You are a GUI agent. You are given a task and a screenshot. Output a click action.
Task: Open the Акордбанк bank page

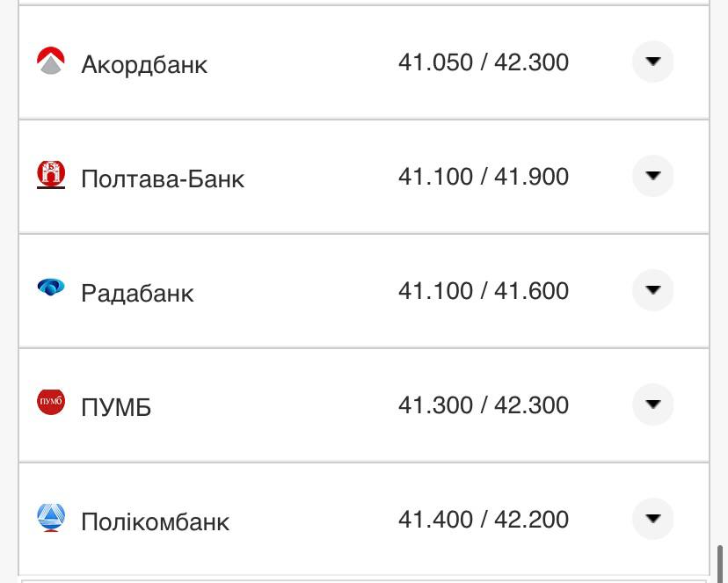pos(145,64)
